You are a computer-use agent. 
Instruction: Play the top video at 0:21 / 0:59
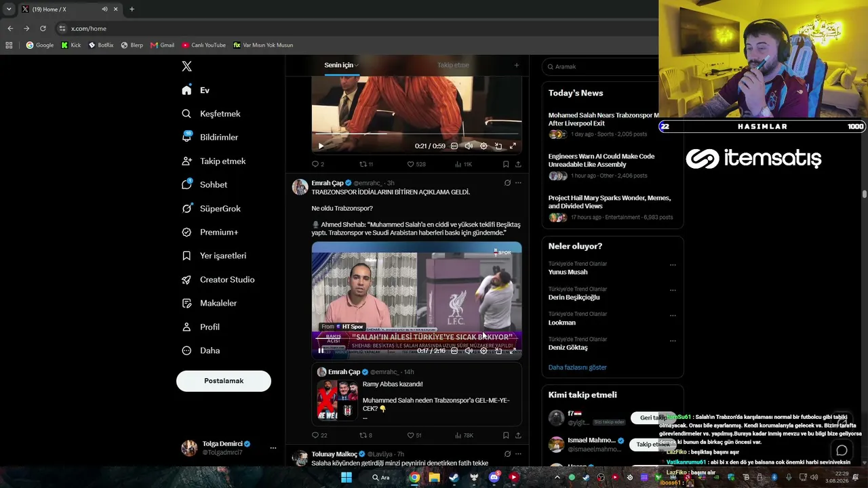321,146
